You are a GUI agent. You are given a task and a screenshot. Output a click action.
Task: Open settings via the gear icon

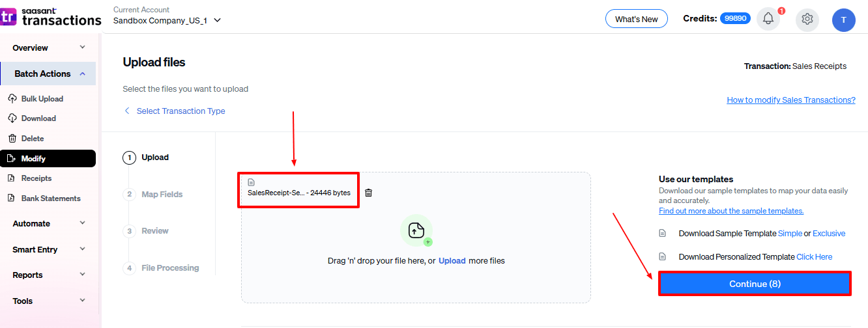[807, 19]
